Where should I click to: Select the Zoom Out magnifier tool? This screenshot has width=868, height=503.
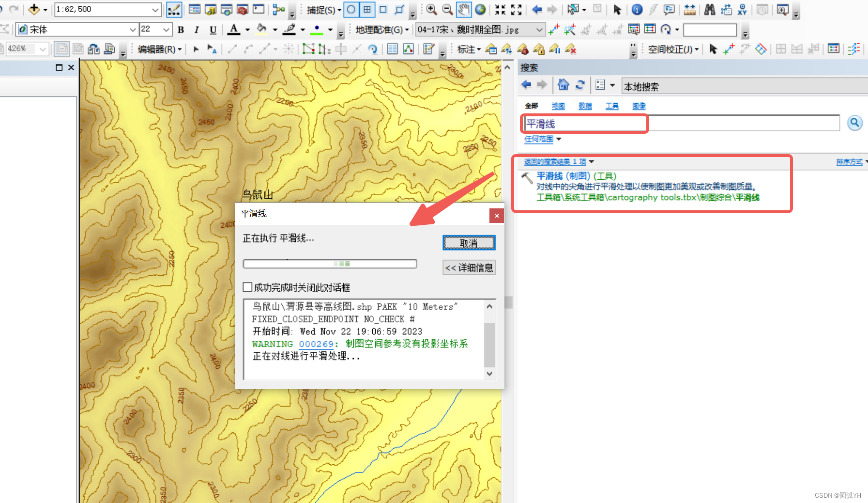[x=448, y=9]
